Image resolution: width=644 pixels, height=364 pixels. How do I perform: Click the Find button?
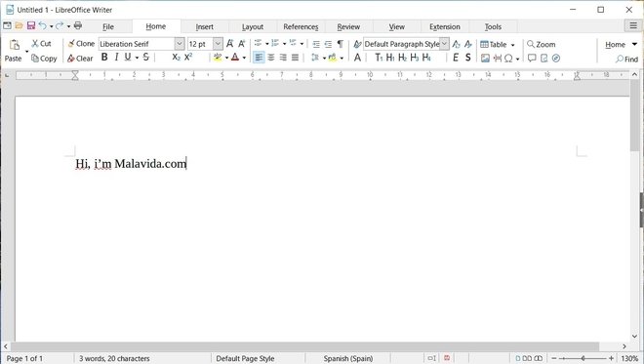pyautogui.click(x=626, y=60)
